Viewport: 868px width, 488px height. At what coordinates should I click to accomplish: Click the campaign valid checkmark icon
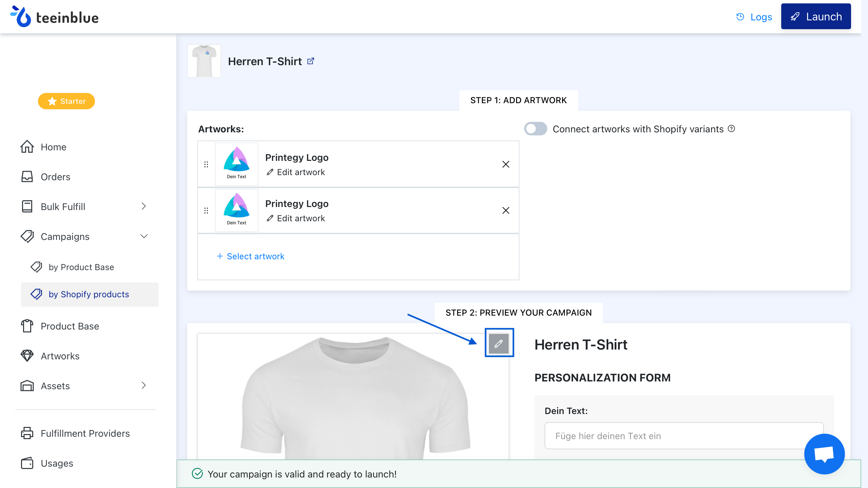tap(197, 473)
